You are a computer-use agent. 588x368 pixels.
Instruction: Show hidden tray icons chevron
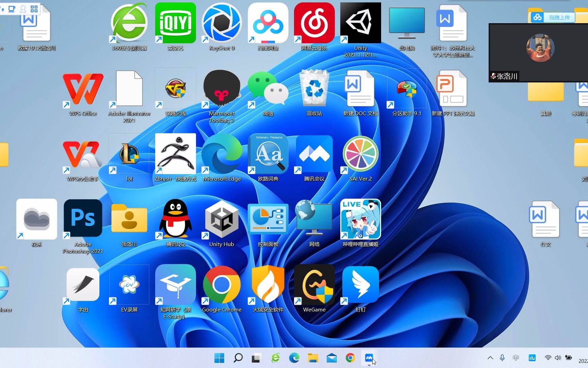click(490, 358)
